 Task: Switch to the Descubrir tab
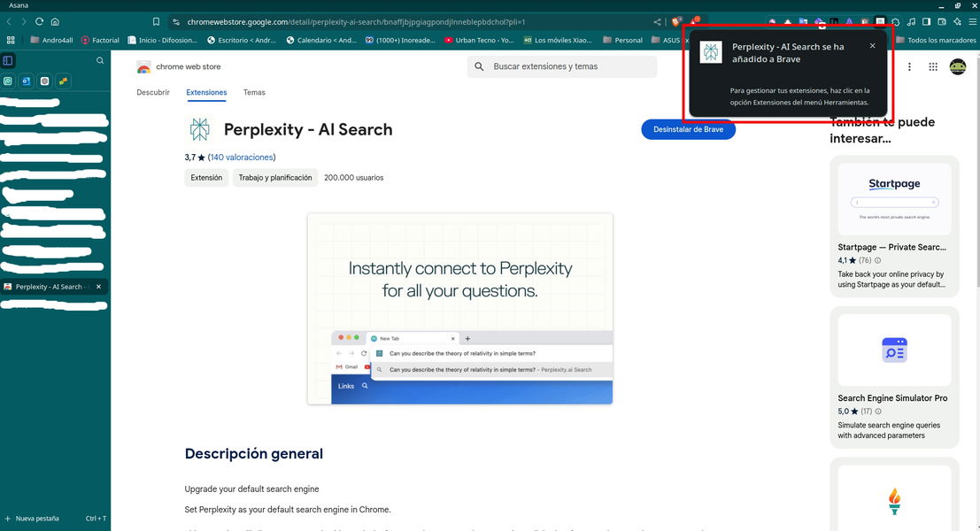click(153, 92)
